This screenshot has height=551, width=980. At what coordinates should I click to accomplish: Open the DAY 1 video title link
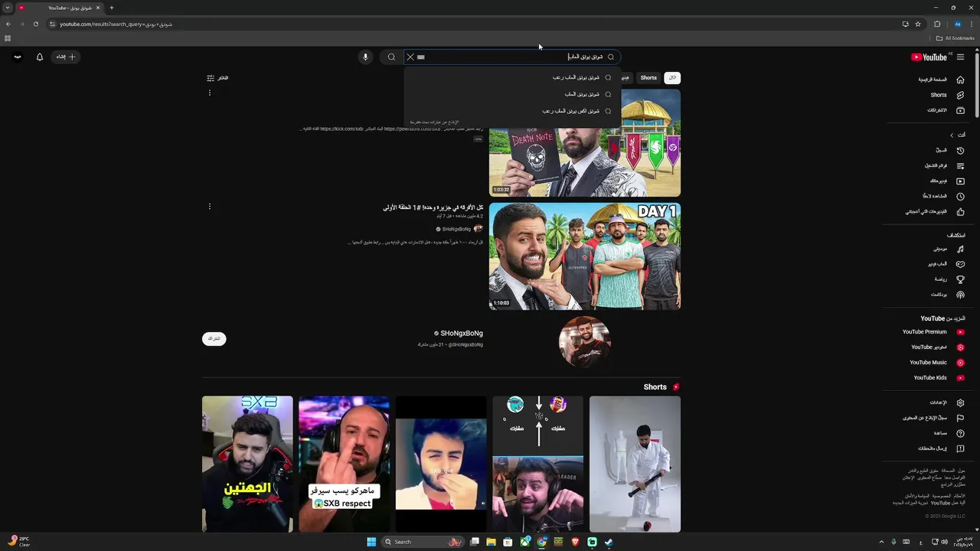click(433, 207)
